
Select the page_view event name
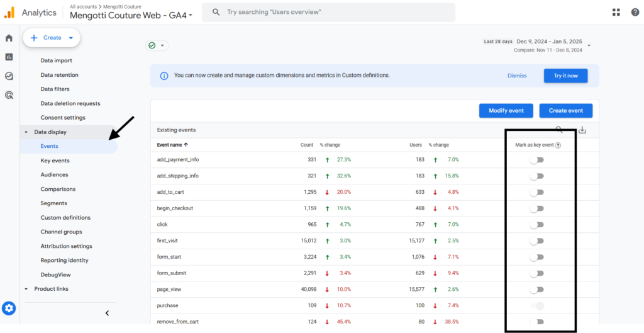tap(169, 290)
